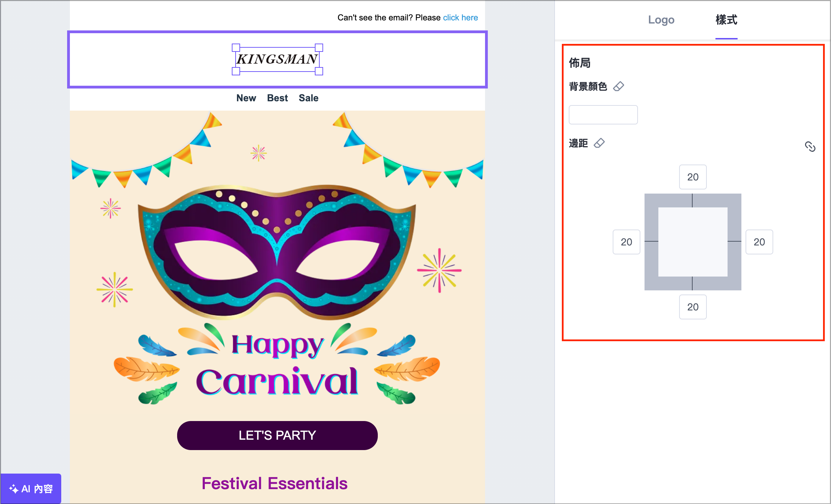
Task: Switch to the 樣式 tab
Action: (726, 20)
